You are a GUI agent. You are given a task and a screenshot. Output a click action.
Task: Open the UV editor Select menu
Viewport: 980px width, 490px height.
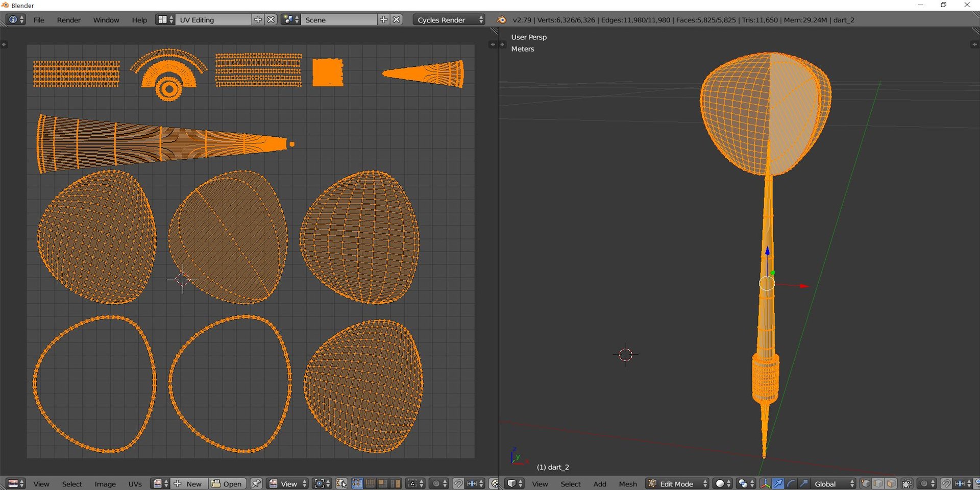pos(72,484)
